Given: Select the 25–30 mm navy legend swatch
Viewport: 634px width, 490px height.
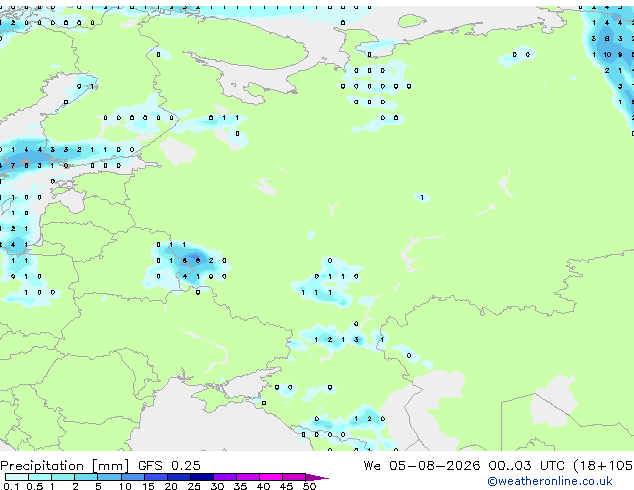Looking at the screenshot, I should 202,477.
